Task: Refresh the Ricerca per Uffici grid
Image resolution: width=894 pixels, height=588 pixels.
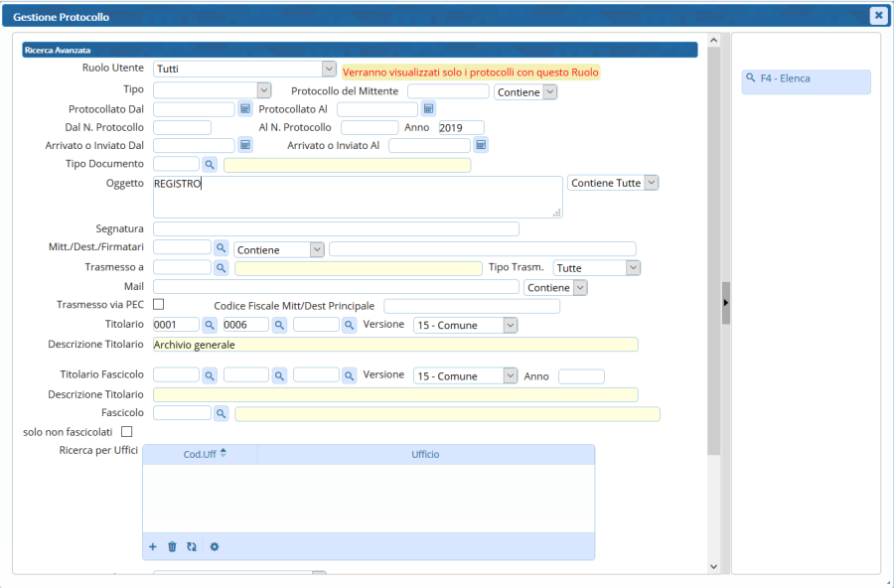Action: (x=192, y=546)
